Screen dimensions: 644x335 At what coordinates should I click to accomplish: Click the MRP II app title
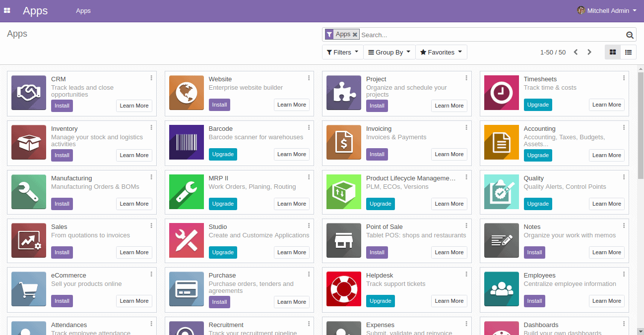pyautogui.click(x=218, y=178)
